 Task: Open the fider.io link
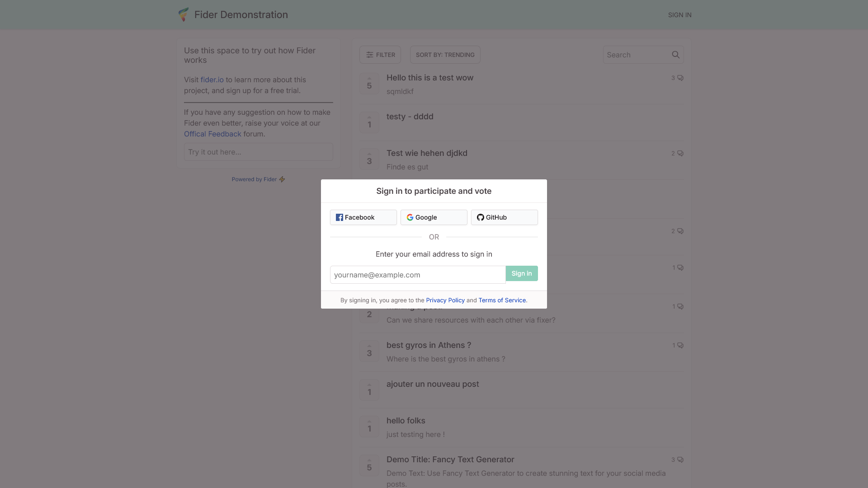212,80
